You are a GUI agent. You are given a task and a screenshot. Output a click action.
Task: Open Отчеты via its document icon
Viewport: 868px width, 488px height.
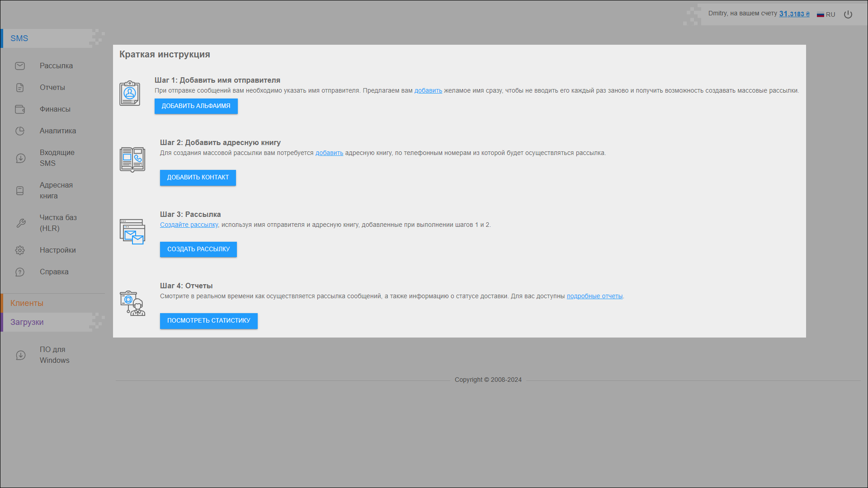pos(20,88)
